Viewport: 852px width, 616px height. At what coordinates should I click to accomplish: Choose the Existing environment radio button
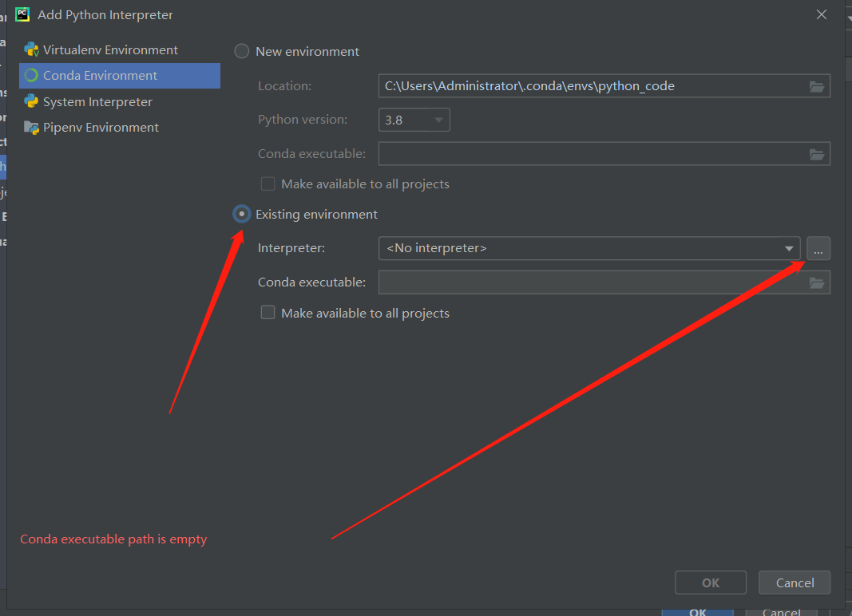[x=242, y=214]
